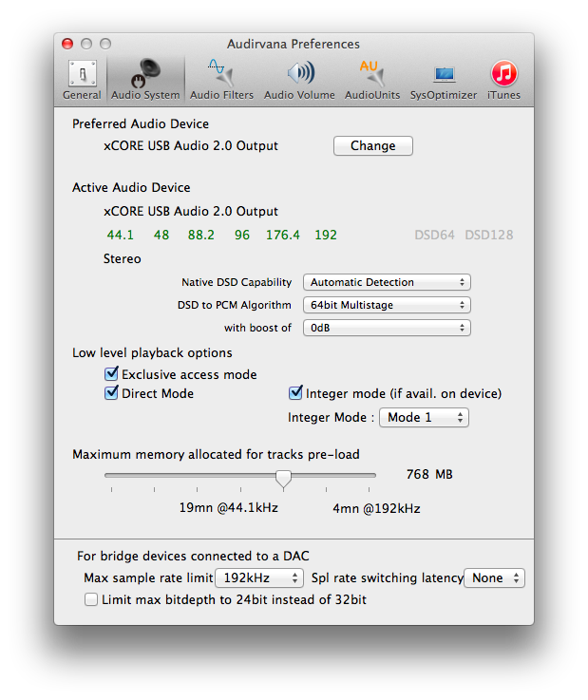Click the memory pre-load slider thumb

point(283,479)
